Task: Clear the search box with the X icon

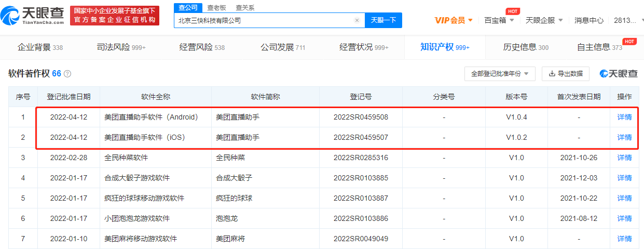Action: tap(357, 20)
